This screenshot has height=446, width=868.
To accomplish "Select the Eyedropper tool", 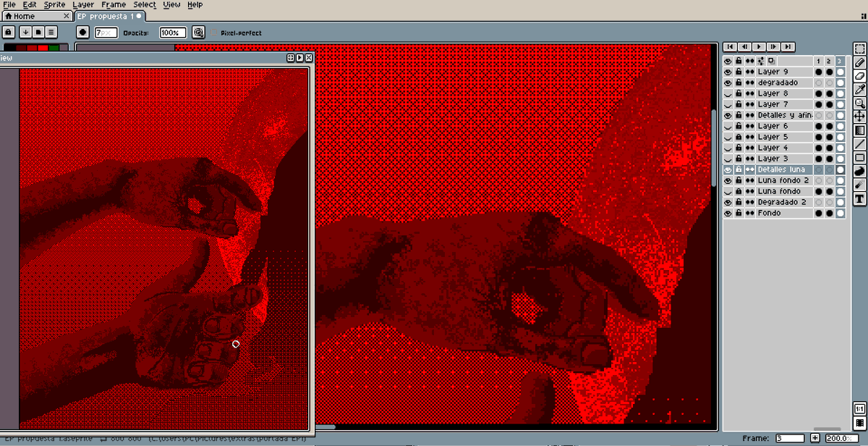I will [x=860, y=90].
